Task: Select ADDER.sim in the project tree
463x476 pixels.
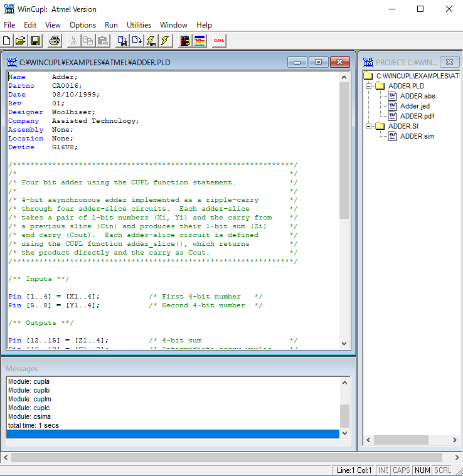Action: (417, 136)
